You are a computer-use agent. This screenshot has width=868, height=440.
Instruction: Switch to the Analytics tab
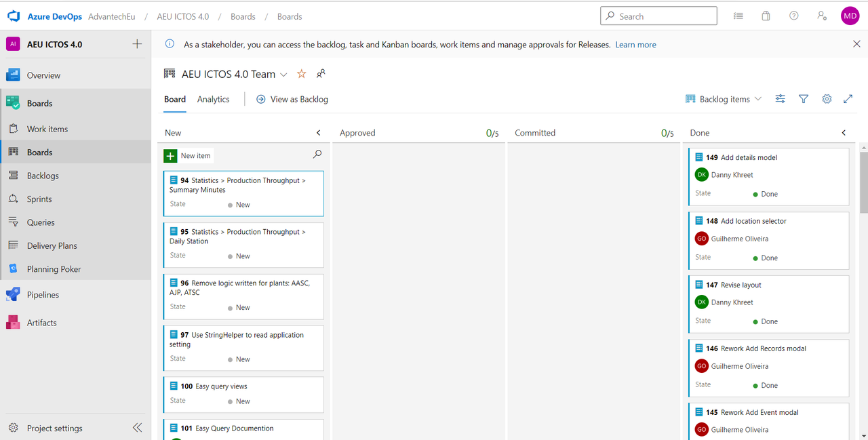point(213,99)
